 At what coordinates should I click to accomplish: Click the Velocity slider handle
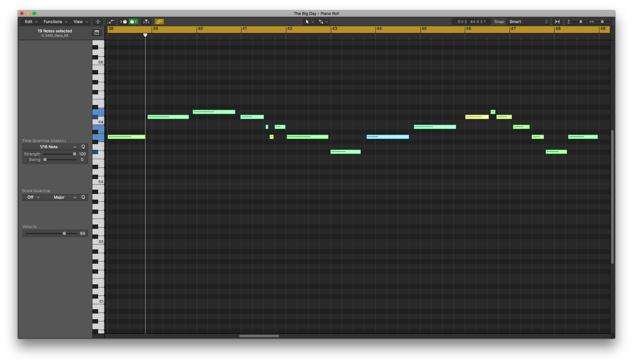pyautogui.click(x=64, y=233)
